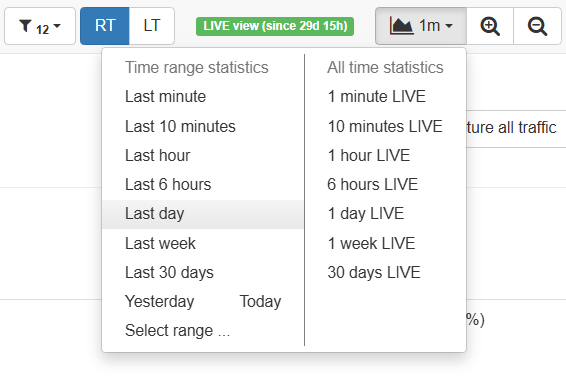Image resolution: width=566 pixels, height=377 pixels.
Task: Zoom in with the magnifier plus icon
Action: (x=490, y=26)
